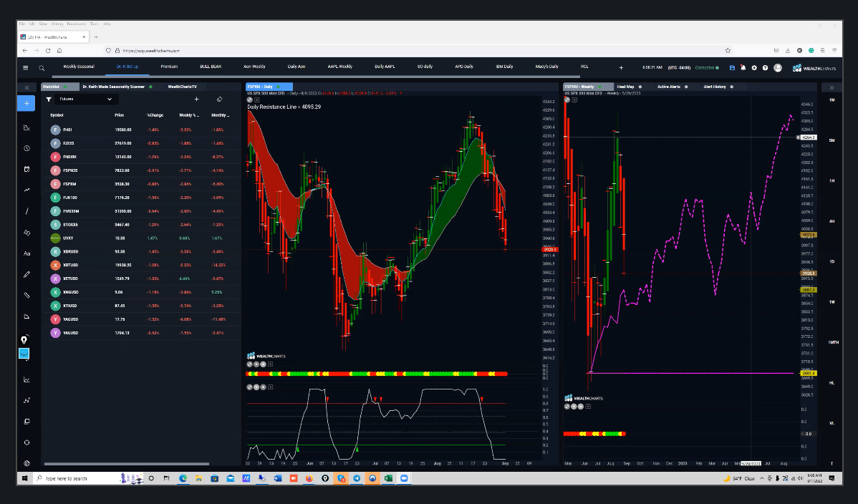This screenshot has width=858, height=504.
Task: Open Dr. Keith Wade Seasonality Scanner tab
Action: [x=114, y=87]
